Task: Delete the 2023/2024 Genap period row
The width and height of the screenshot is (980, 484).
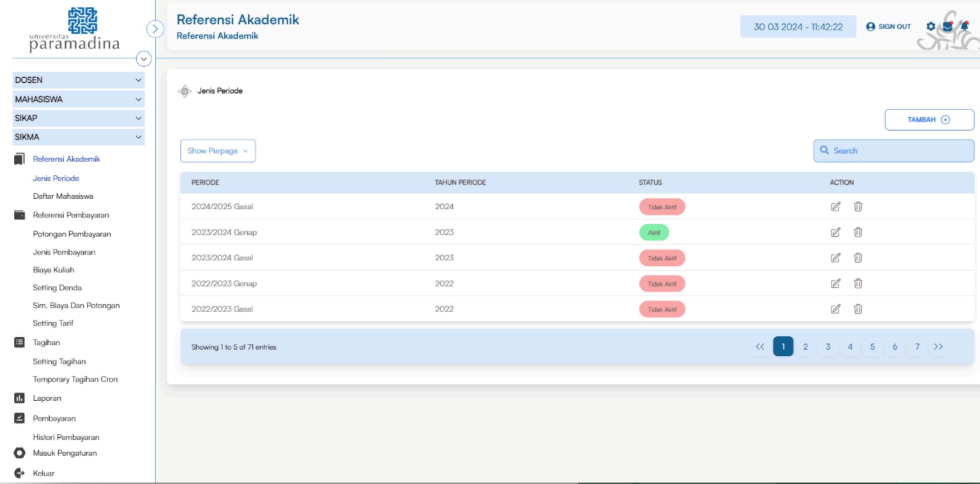Action: (858, 232)
